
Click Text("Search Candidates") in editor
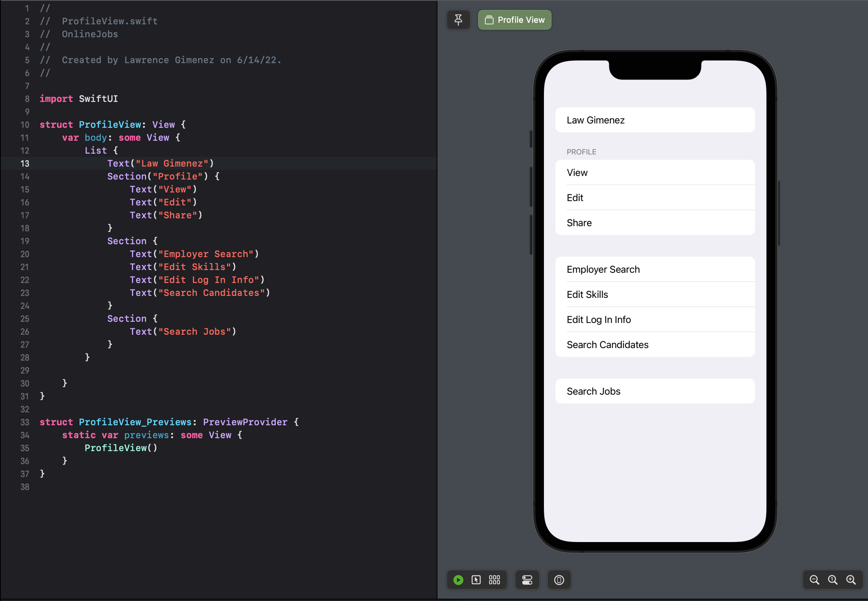point(200,293)
